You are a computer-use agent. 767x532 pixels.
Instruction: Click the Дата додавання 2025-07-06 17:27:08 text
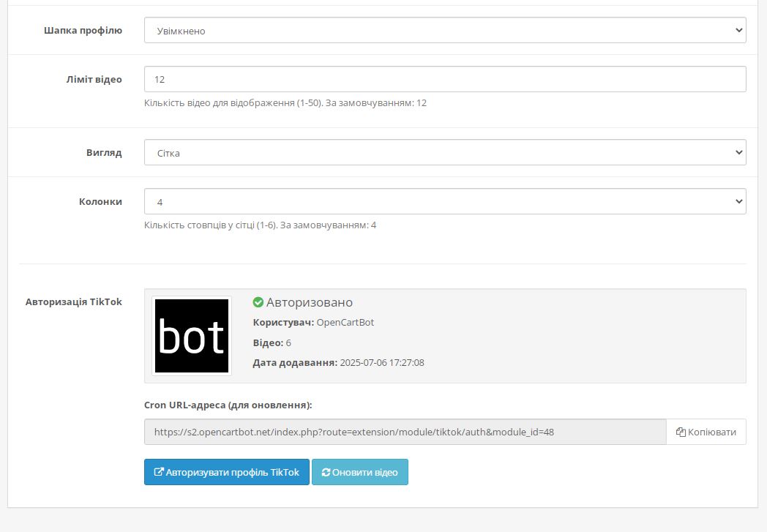[x=339, y=363]
